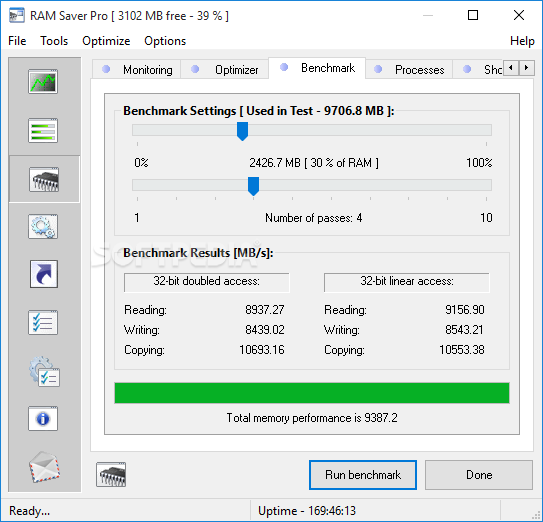543x522 pixels.
Task: Switch to the Monitoring tab
Action: 136,70
